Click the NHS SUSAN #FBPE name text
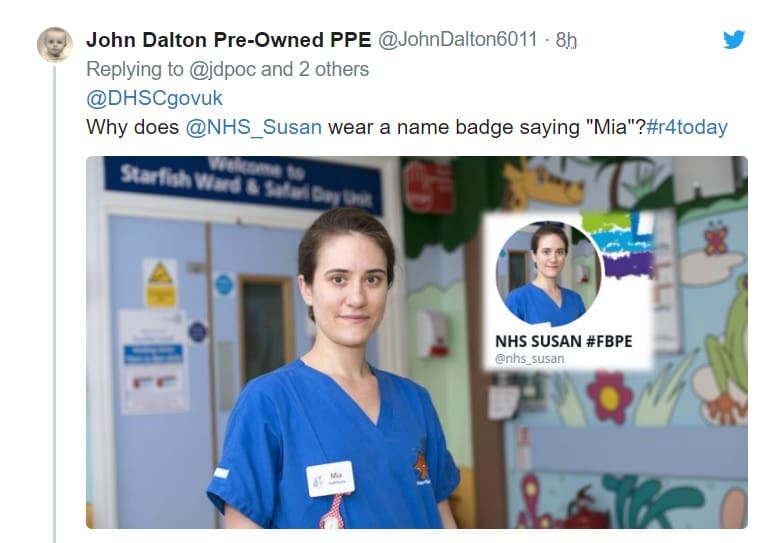 564,341
